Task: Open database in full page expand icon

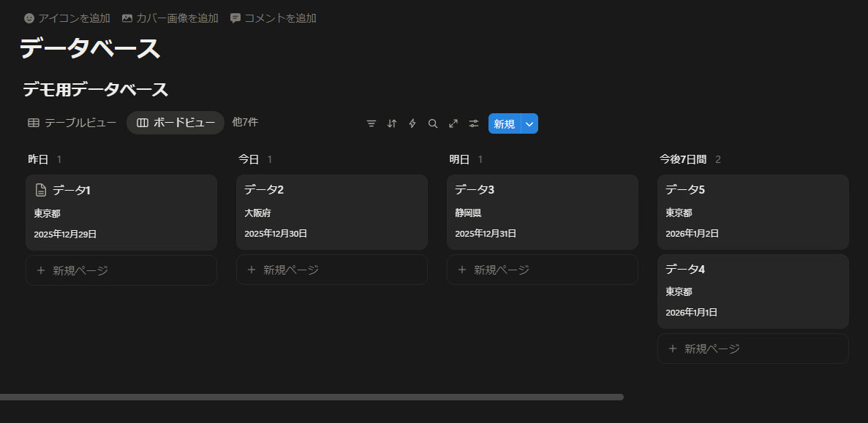Action: [453, 123]
